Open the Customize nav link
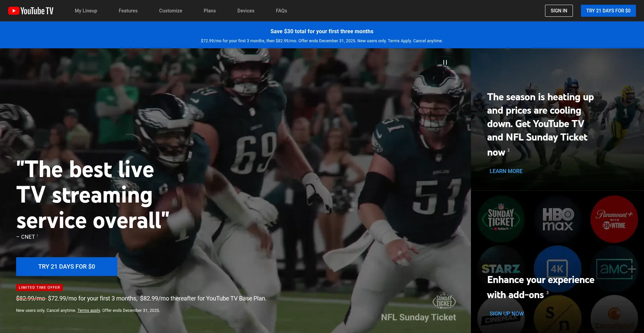Screen dimensions: 644x333 click(x=170, y=11)
